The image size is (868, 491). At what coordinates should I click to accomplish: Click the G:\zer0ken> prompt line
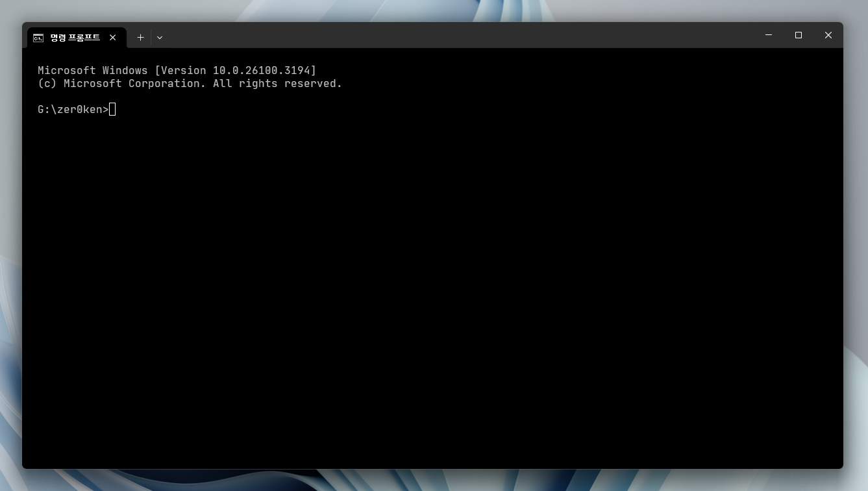[x=73, y=110]
